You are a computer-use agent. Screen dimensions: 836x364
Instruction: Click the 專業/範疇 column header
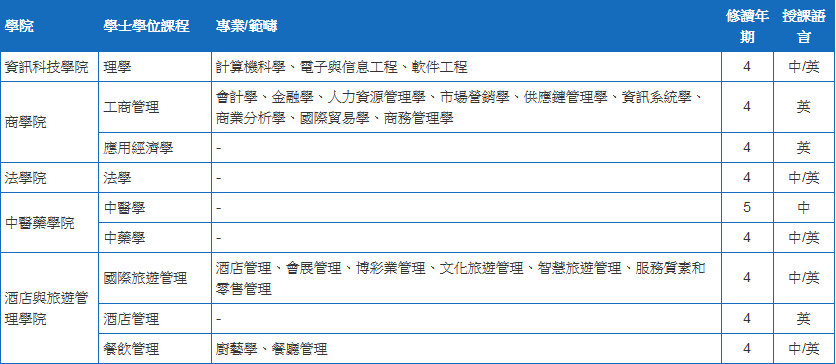point(466,26)
